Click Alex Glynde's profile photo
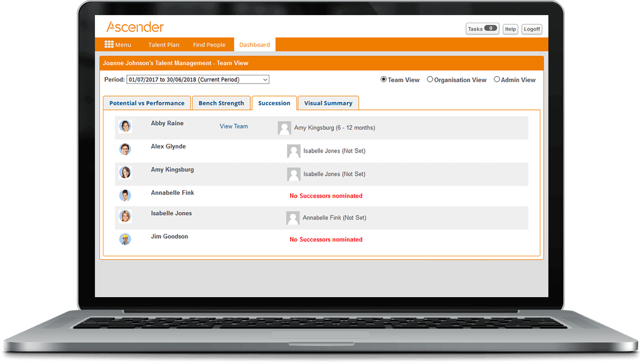This screenshot has height=364, width=642. click(x=125, y=149)
